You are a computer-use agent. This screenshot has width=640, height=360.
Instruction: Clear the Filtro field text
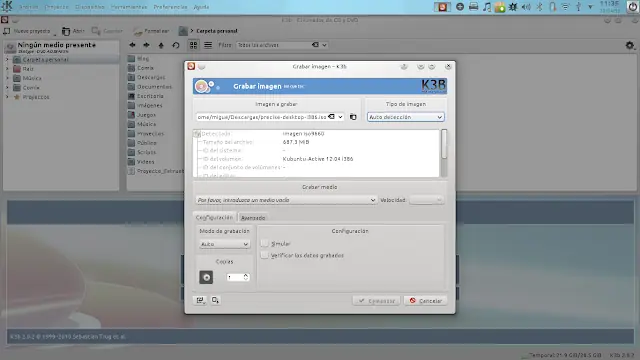pyautogui.click(x=315, y=45)
